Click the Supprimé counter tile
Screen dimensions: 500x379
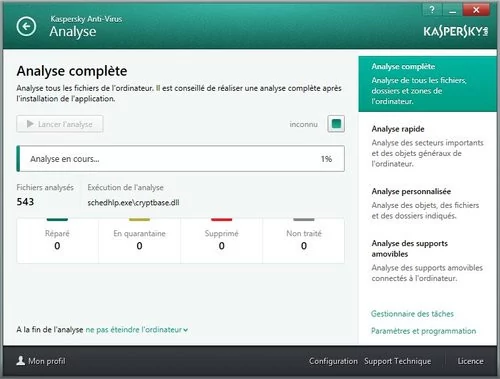pos(221,240)
